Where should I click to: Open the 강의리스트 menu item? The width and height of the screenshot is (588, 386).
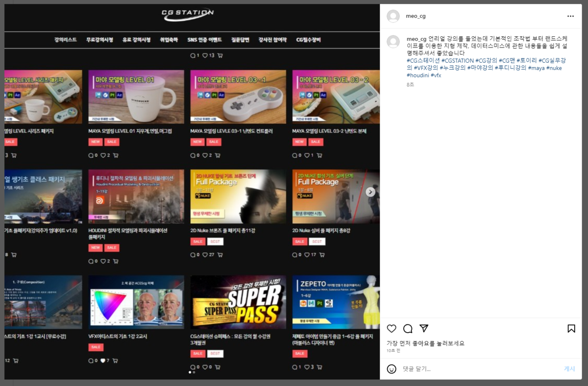pyautogui.click(x=65, y=40)
